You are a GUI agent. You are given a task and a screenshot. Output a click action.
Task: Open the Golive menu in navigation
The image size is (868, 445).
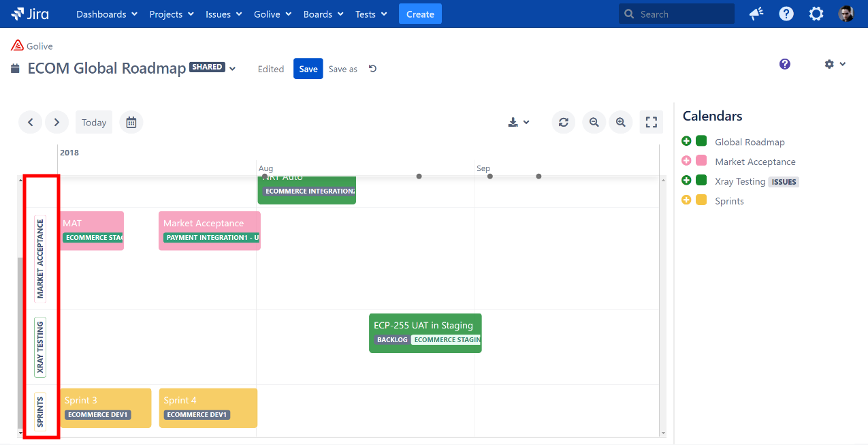272,14
